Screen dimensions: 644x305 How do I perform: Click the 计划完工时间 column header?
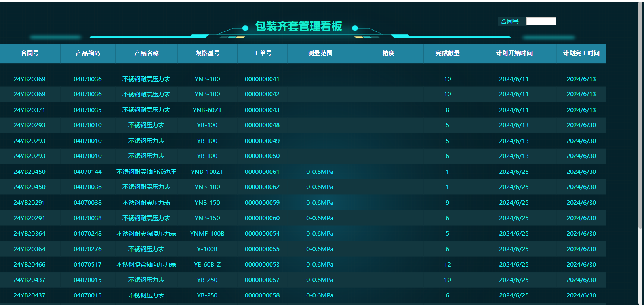(x=581, y=53)
